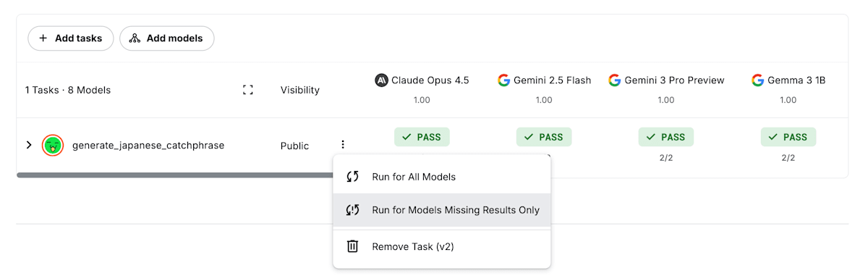Click the rerun-missing icon in the menu
Viewport: 868px width, 276px height.
(x=353, y=210)
